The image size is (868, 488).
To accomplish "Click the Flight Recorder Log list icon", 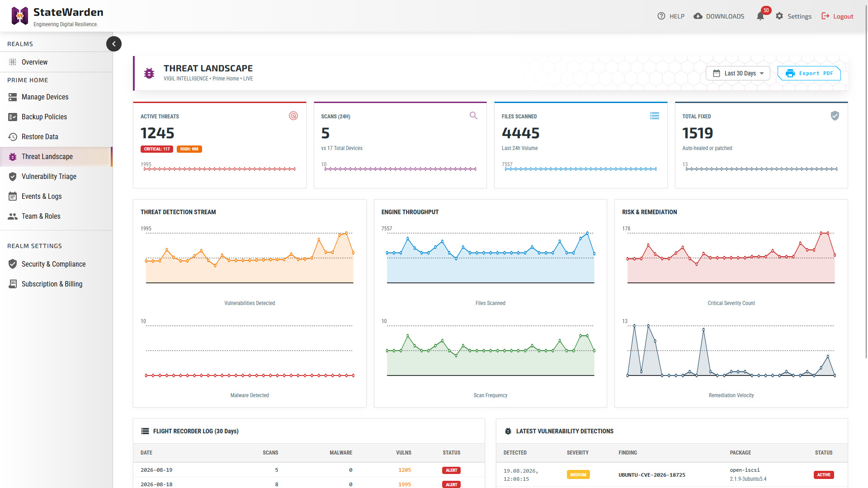I will tap(145, 431).
